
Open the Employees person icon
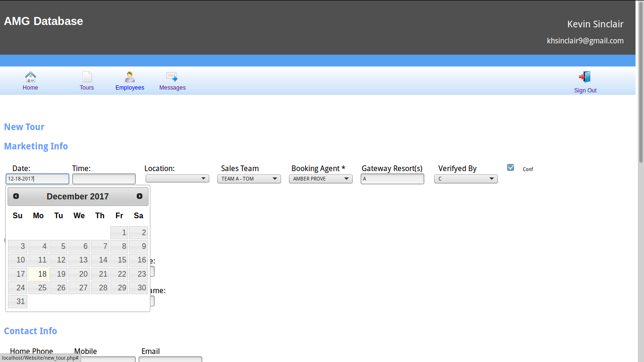click(x=130, y=77)
